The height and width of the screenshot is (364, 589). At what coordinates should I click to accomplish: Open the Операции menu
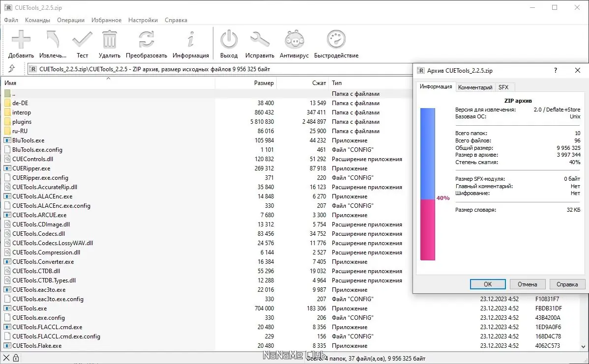pos(71,20)
